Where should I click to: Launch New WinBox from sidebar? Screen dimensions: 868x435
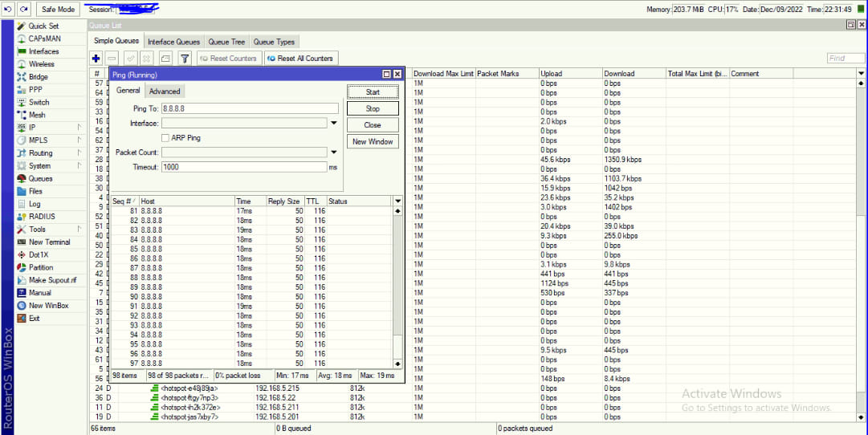[51, 306]
